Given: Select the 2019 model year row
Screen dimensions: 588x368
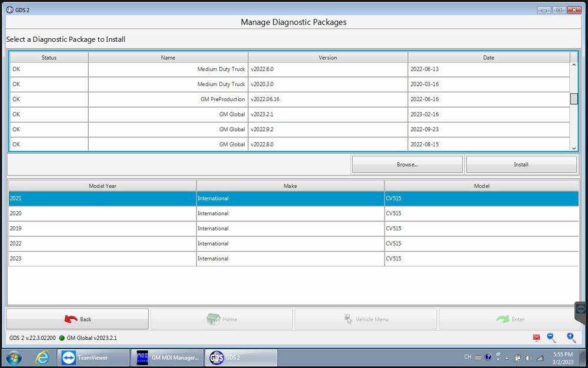Looking at the screenshot, I should (293, 228).
